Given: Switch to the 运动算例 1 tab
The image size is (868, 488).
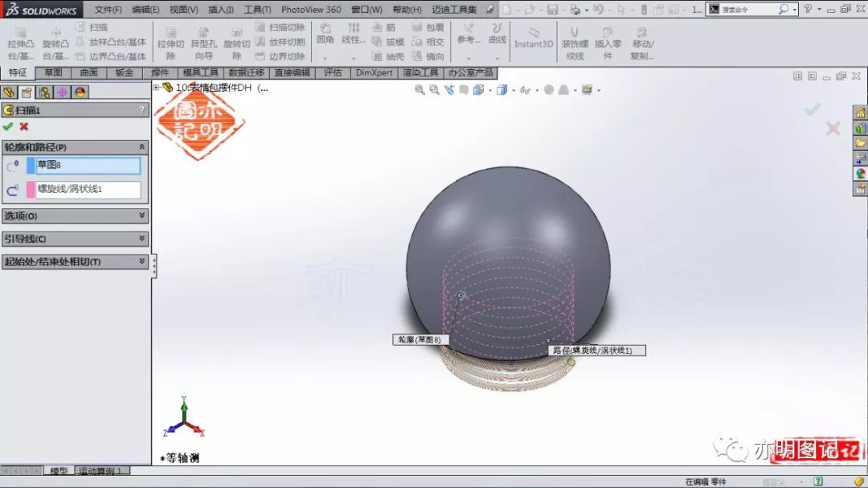Looking at the screenshot, I should (100, 471).
